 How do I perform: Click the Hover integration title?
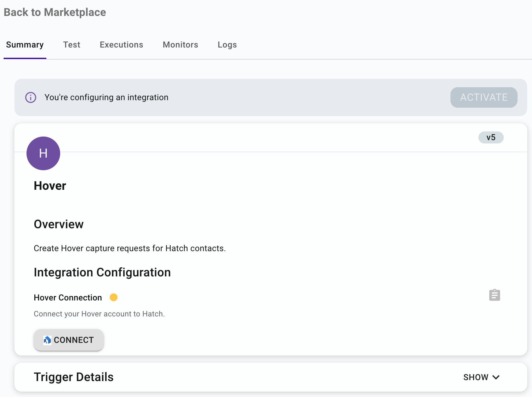tap(50, 186)
